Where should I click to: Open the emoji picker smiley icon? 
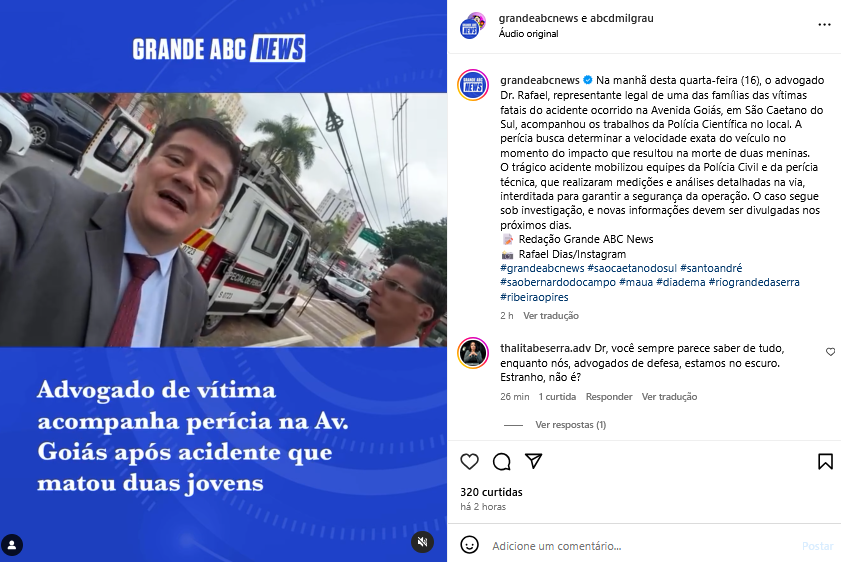pos(469,545)
